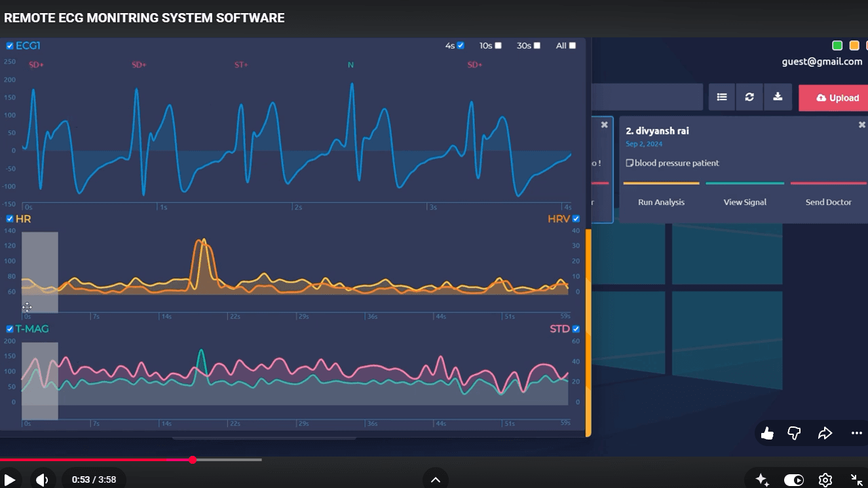Click the video progress bar scrubber
This screenshot has width=868, height=488.
193,460
